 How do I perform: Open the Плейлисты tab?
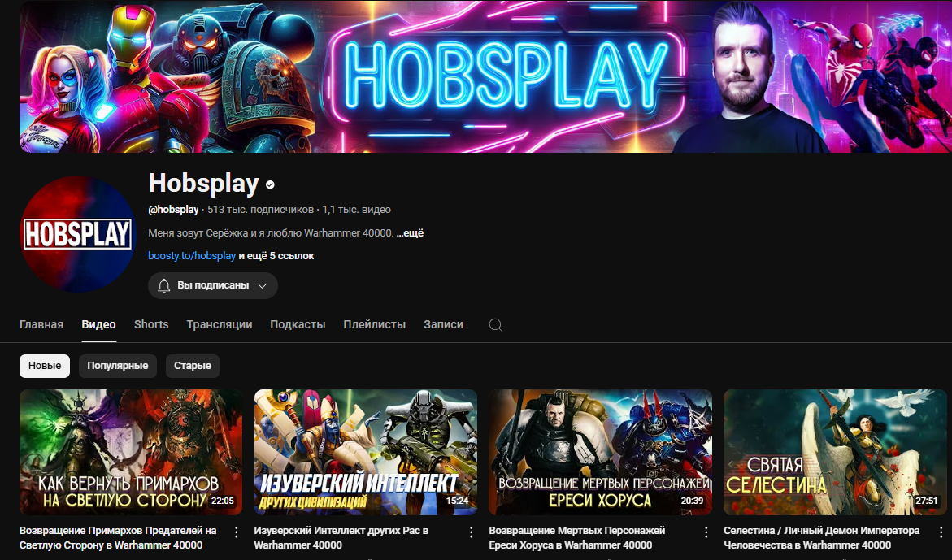(375, 324)
